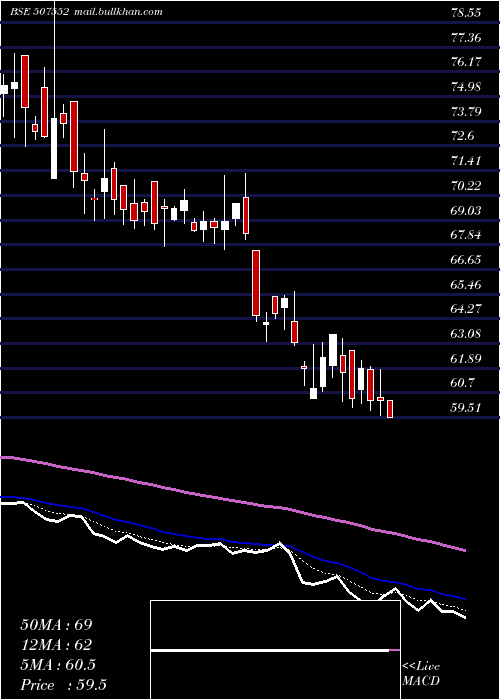Select the 63.08 price axis label
Viewport: 500px width, 700px height.
pyautogui.click(x=466, y=333)
